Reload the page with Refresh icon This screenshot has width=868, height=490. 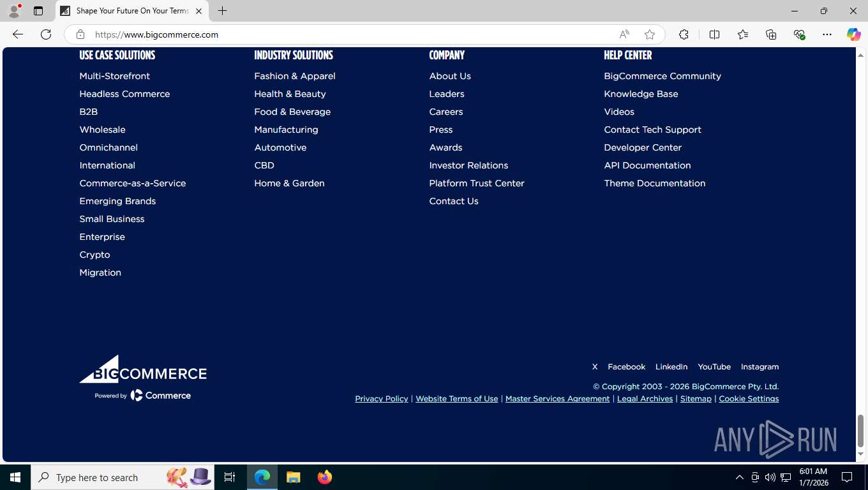pyautogui.click(x=46, y=34)
